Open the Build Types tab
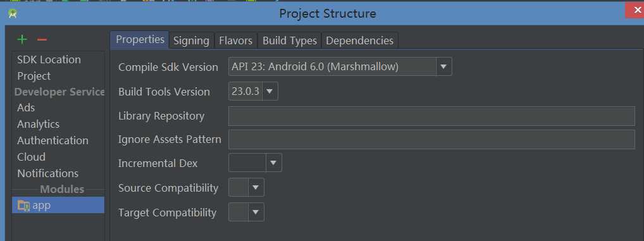Viewport: 644px width, 241px height. point(290,40)
